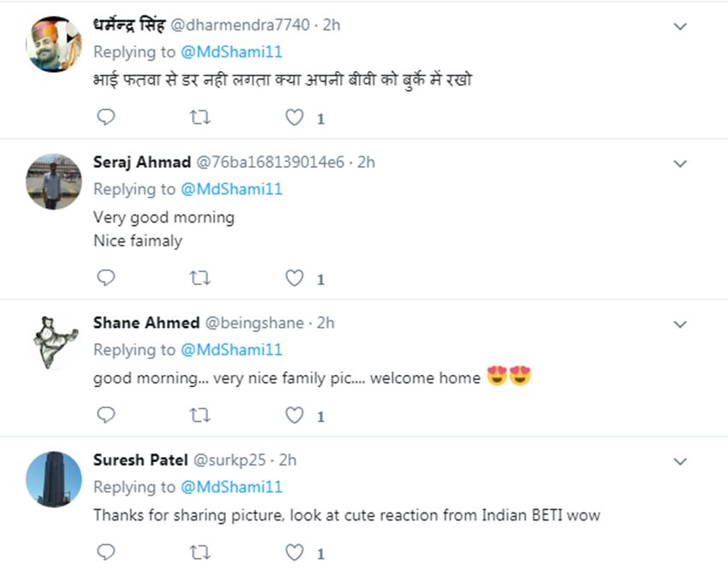This screenshot has height=570, width=728.
Task: Show tweet options for Suresh Patel's tweet
Action: pos(680,461)
